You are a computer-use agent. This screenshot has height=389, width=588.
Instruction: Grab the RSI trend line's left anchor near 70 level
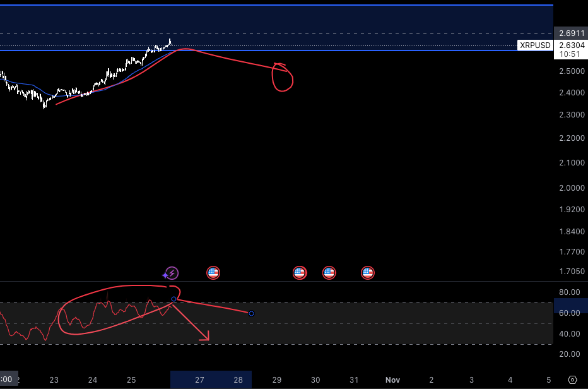(173, 299)
